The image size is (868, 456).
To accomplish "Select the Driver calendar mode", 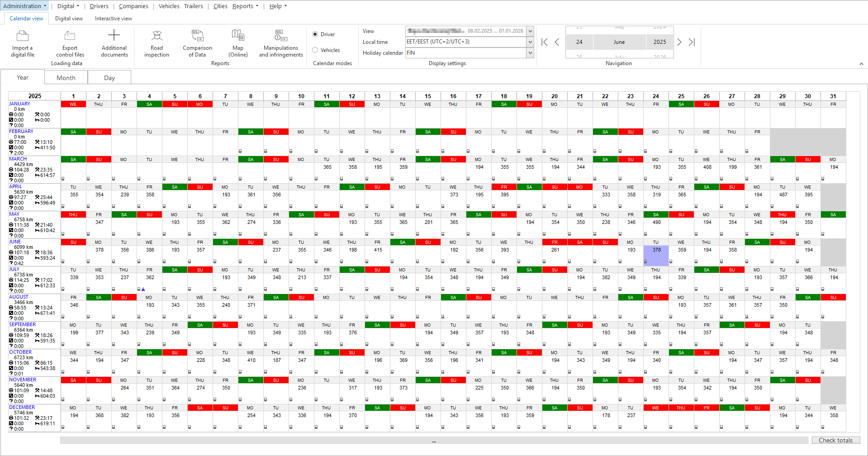I will pos(324,34).
